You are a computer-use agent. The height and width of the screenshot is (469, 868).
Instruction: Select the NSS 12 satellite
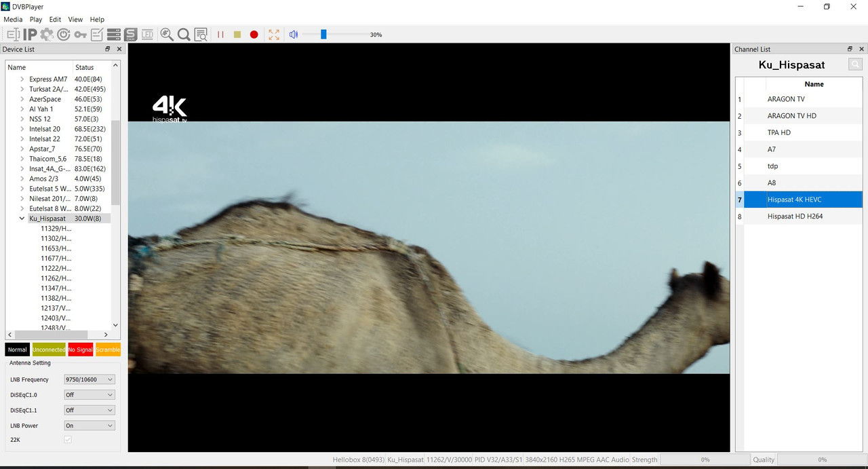coord(40,119)
